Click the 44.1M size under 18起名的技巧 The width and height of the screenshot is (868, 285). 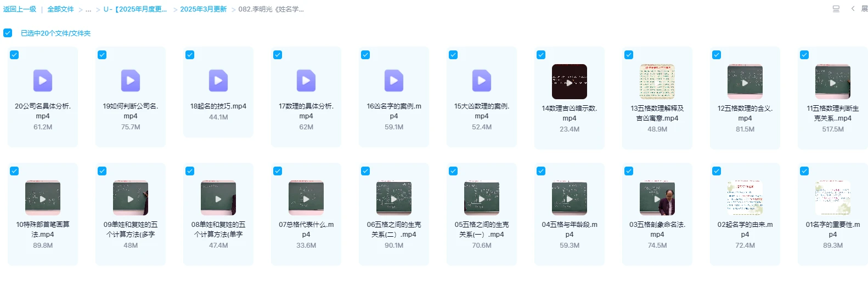click(218, 117)
